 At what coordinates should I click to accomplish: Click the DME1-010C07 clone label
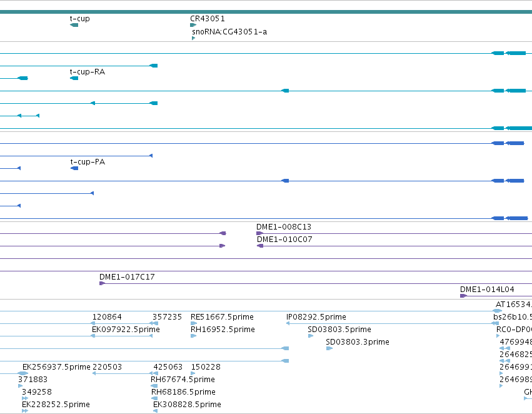click(x=284, y=240)
